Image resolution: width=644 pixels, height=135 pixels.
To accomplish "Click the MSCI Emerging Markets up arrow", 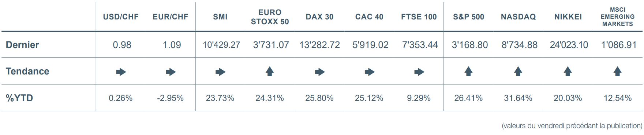I will (x=618, y=72).
